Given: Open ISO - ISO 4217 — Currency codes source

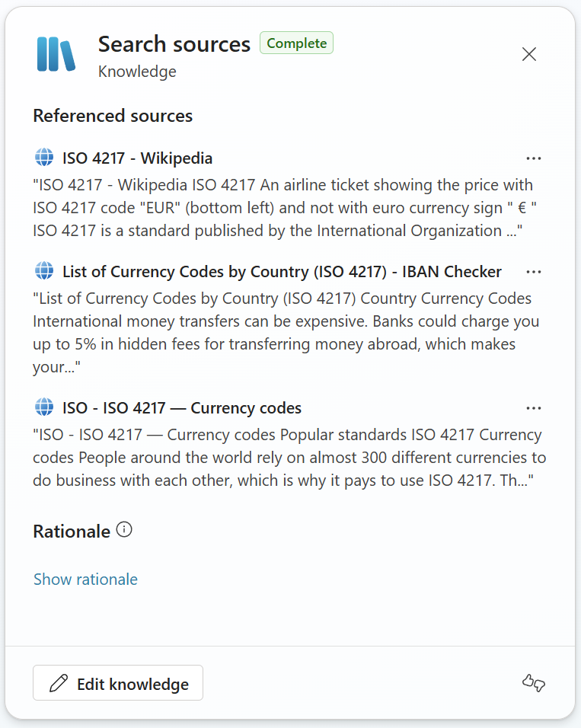Looking at the screenshot, I should point(182,408).
